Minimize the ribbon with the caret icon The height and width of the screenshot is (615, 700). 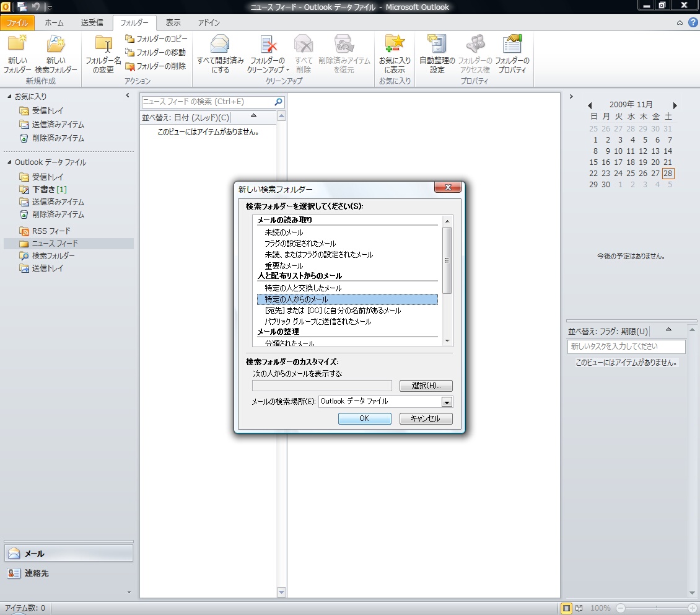[x=680, y=23]
